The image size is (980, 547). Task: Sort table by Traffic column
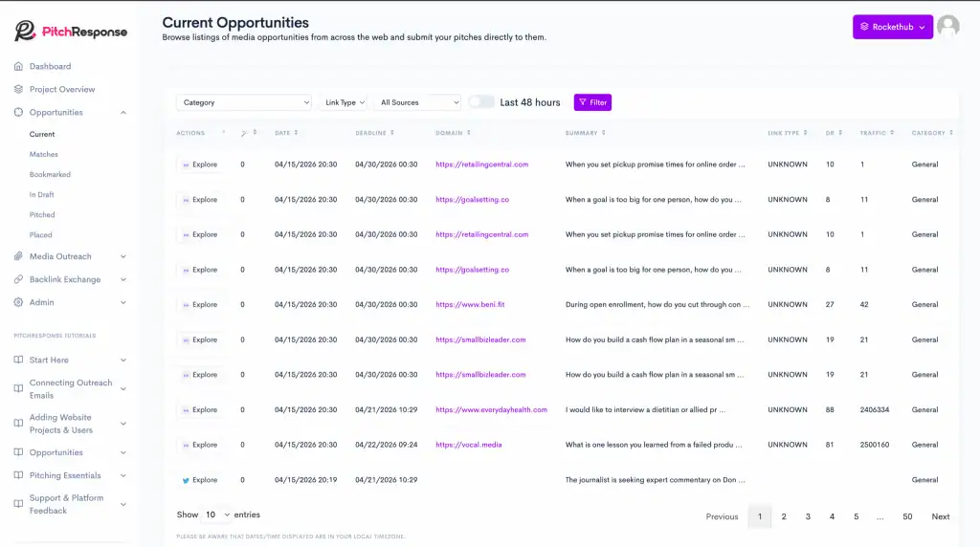[x=877, y=132]
